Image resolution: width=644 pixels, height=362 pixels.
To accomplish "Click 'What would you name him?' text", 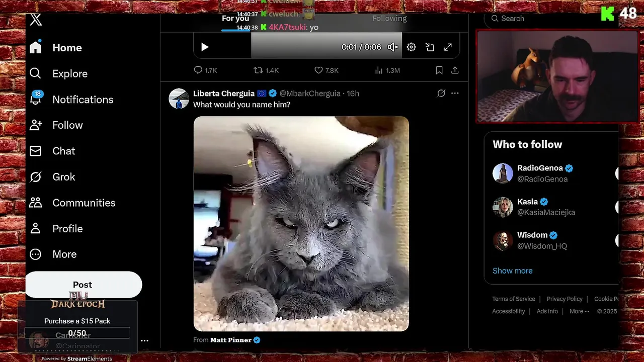I will click(x=242, y=105).
